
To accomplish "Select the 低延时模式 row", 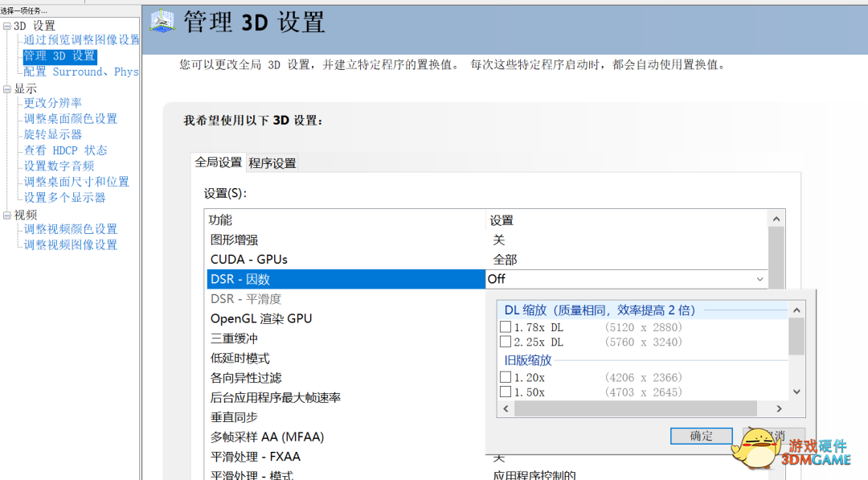I will click(x=346, y=359).
